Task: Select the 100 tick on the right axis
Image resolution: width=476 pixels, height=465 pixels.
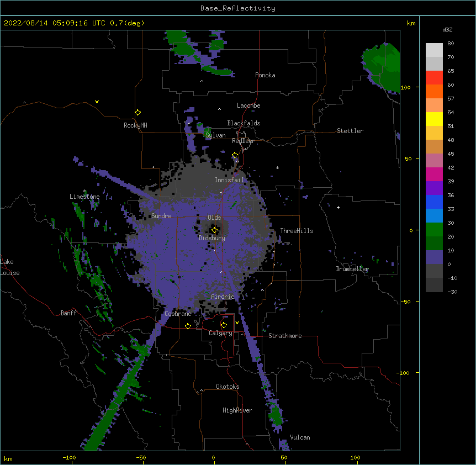Action: pyautogui.click(x=405, y=87)
